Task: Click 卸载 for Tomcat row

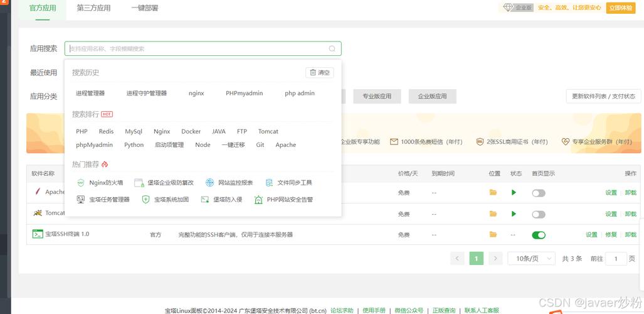Action: coord(630,214)
